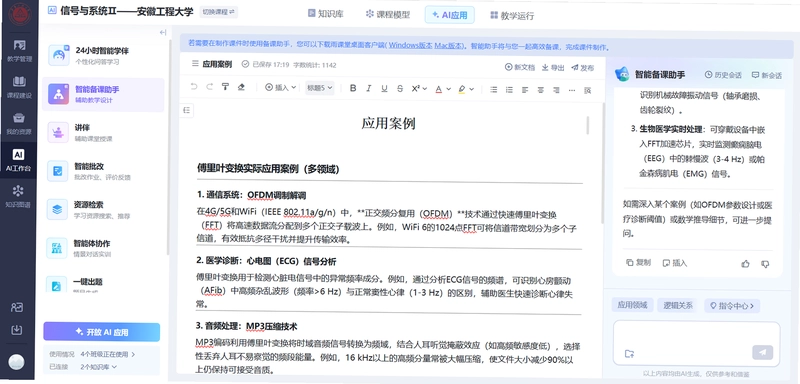Open the highlight color dropdown arrow
Screen dimensions: 800x384
click(471, 89)
